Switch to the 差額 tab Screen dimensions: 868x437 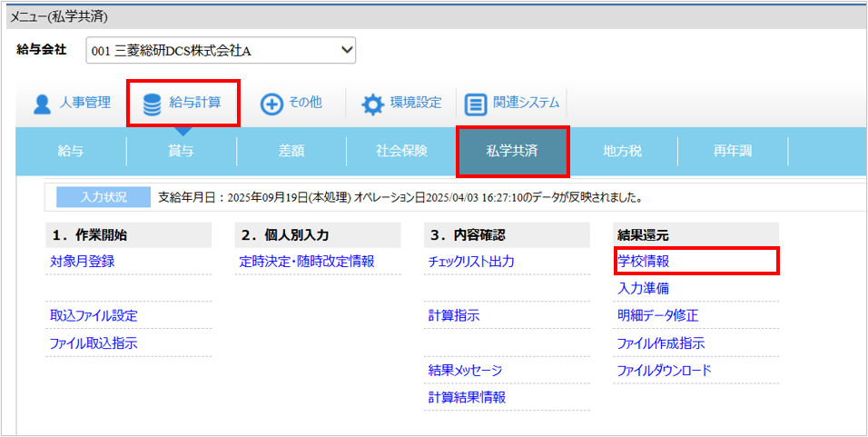(291, 151)
